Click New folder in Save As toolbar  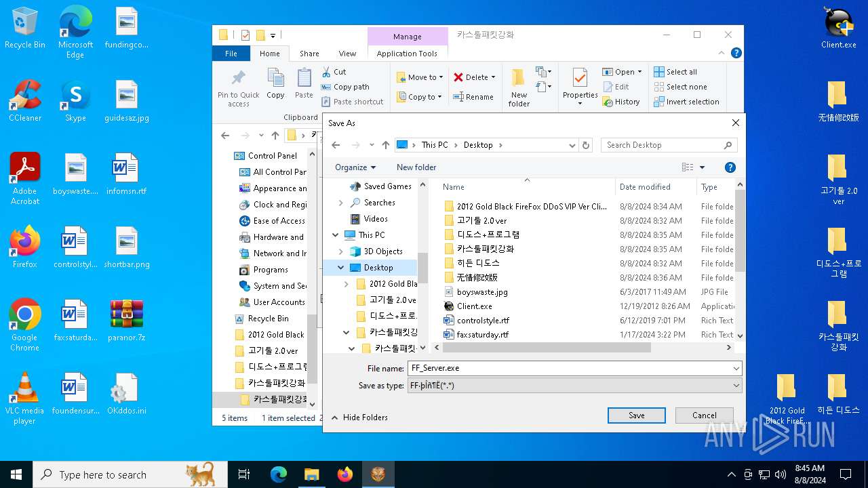coord(416,167)
